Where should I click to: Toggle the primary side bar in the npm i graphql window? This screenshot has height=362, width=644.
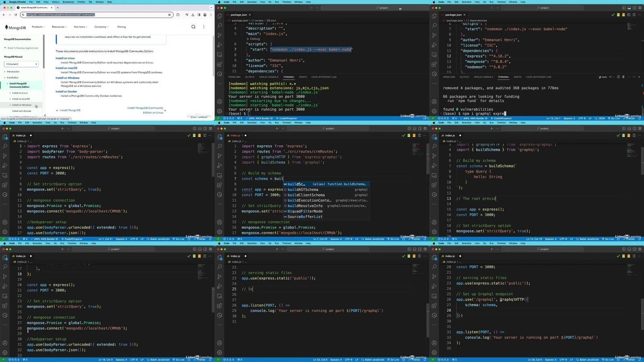[x=624, y=8]
